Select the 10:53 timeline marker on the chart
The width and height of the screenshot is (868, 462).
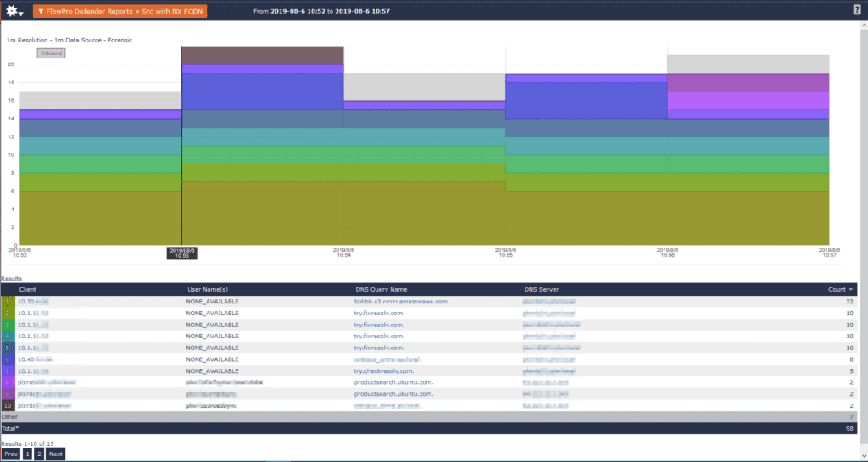click(181, 253)
